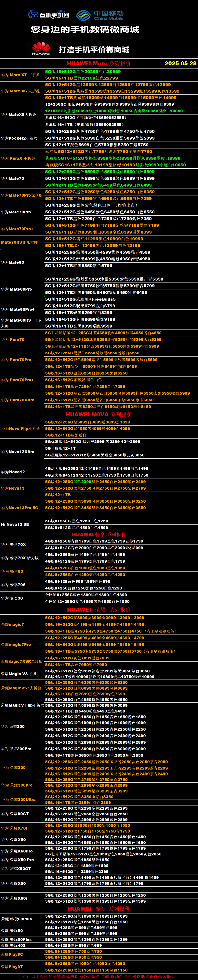
Task: Click the 华为 Pura70Pro+ label
Action: (x=17, y=380)
